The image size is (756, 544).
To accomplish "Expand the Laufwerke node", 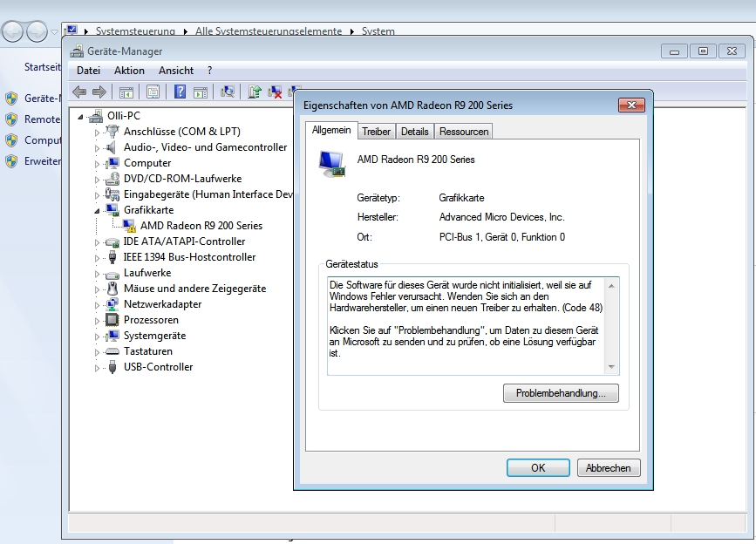I will pyautogui.click(x=97, y=274).
